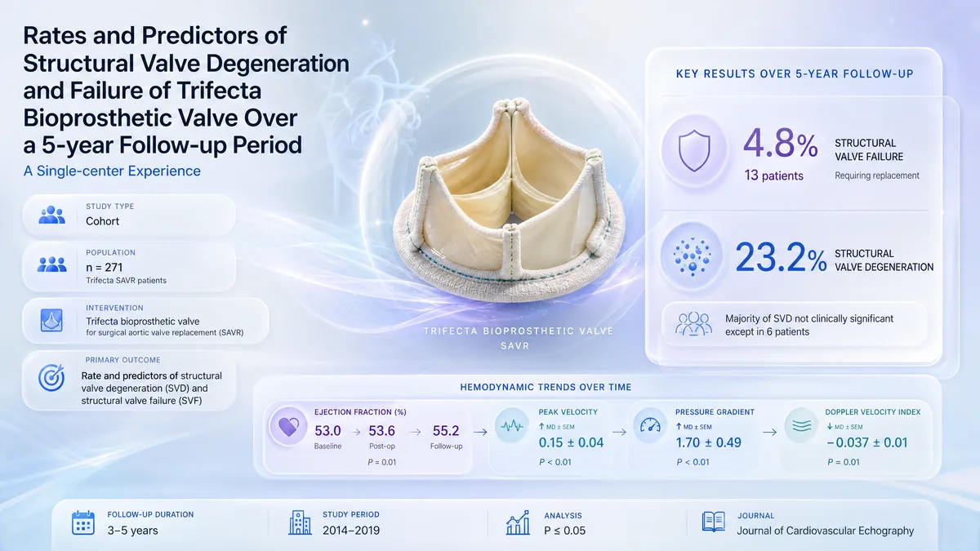
Task: Select the main title starting 'Rates and Predictors'
Action: pyautogui.click(x=186, y=91)
